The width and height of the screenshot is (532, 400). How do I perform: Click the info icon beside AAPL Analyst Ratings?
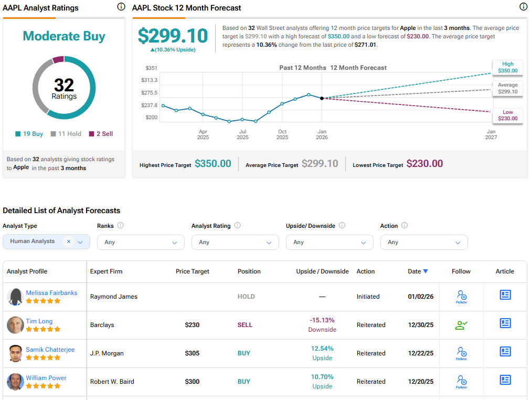[x=121, y=7]
